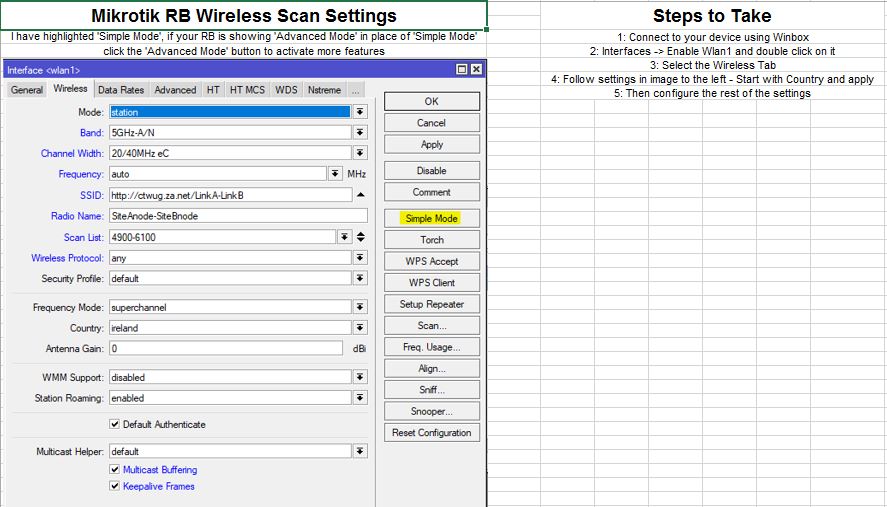Screen dimensions: 887x507
Task: Uncheck the Multicast Buffering checkbox
Action: tap(114, 470)
